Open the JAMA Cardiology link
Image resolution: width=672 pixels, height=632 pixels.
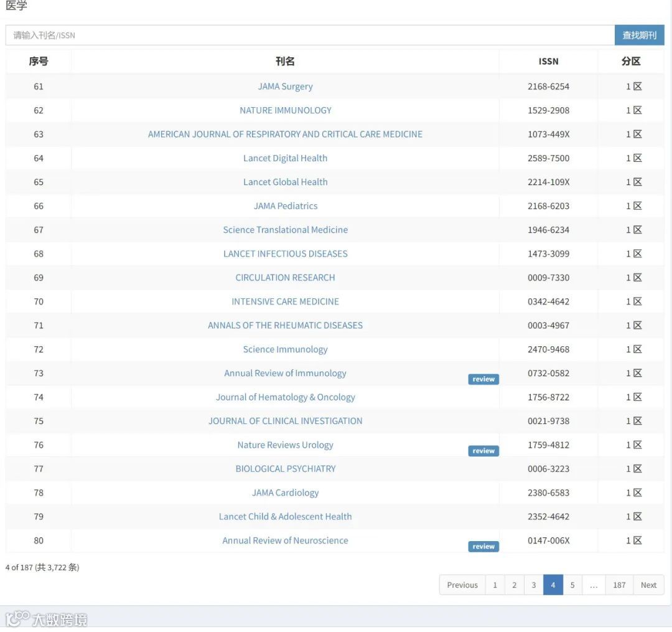tap(285, 493)
